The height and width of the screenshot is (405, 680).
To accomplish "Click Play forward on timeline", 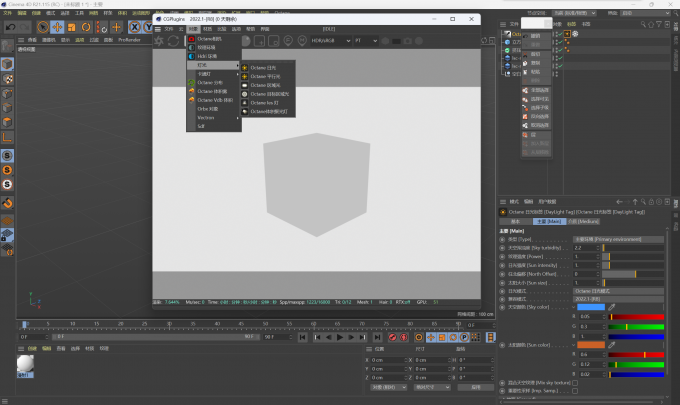I will pyautogui.click(x=340, y=337).
